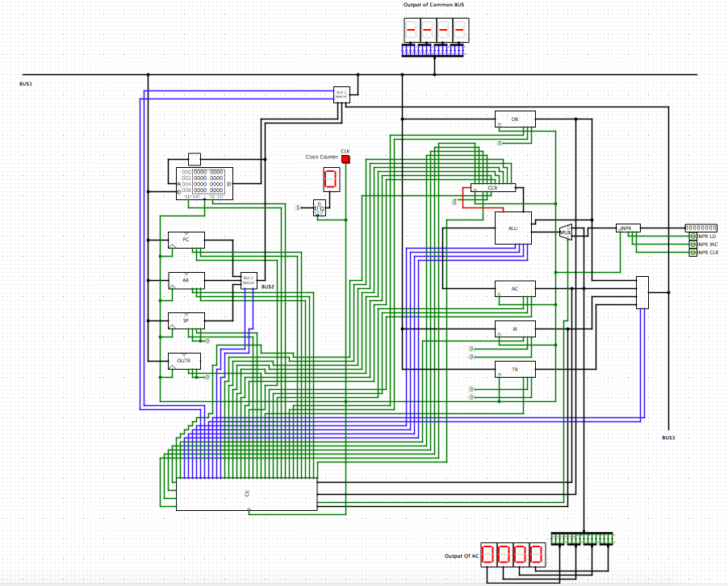The image size is (728, 586).
Task: Click the AR register block
Action: click(186, 280)
